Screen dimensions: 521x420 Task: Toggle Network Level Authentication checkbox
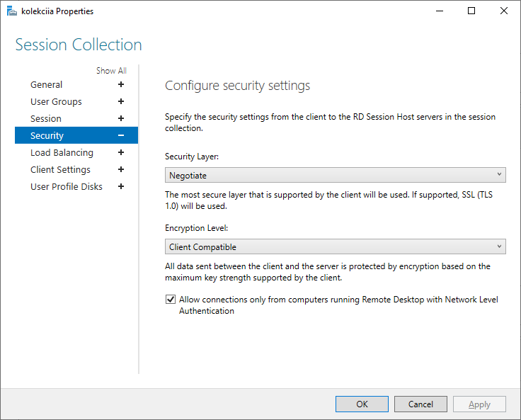171,300
